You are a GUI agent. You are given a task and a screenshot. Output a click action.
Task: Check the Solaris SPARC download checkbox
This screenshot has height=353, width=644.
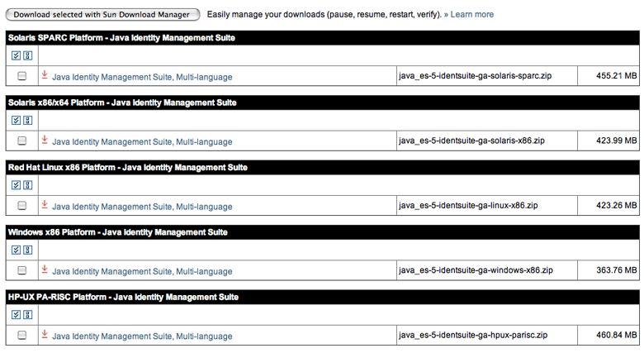click(21, 76)
